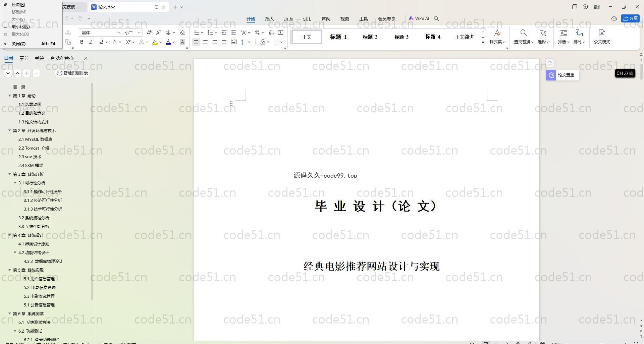Click the numbered list icon
This screenshot has width=644, height=344.
(x=210, y=33)
